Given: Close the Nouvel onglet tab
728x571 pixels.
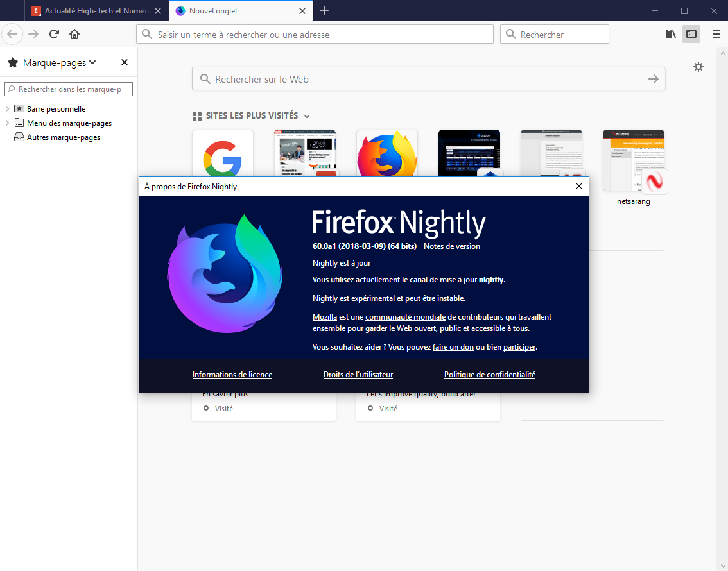Looking at the screenshot, I should (x=302, y=11).
